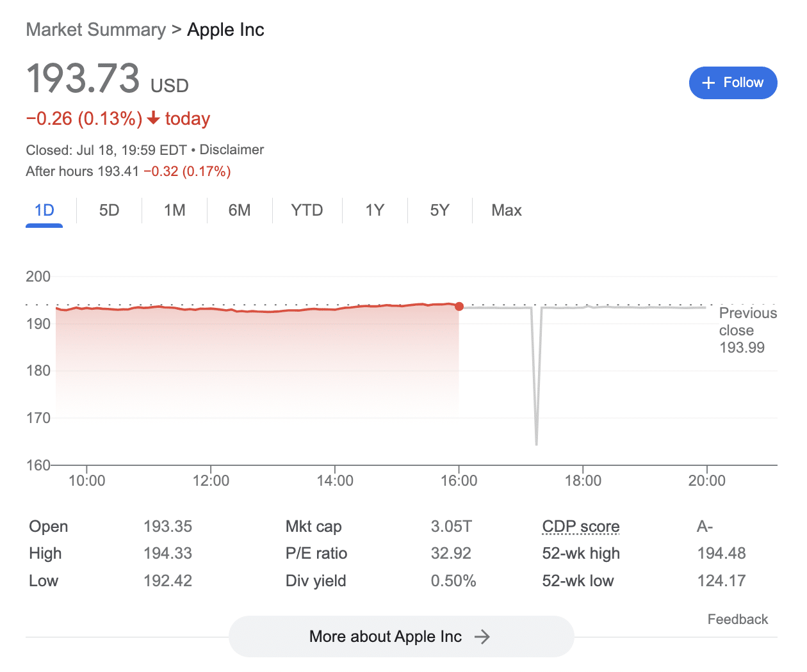Click the red down arrow beside today

[x=153, y=118]
